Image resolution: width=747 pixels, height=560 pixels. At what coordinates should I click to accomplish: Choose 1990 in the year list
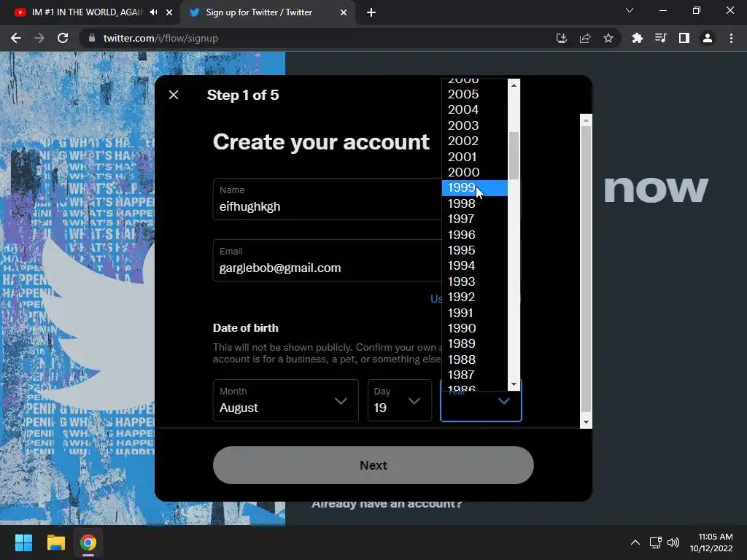click(x=474, y=328)
